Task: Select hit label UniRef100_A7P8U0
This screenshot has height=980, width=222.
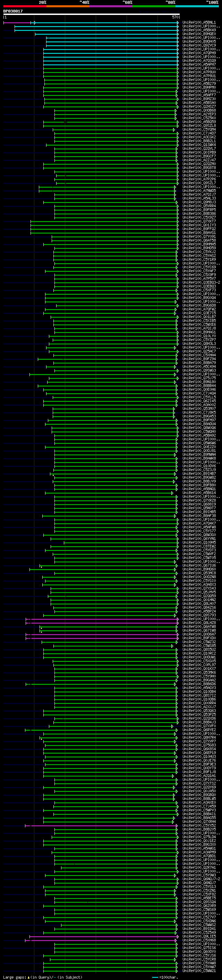Action: click(199, 72)
